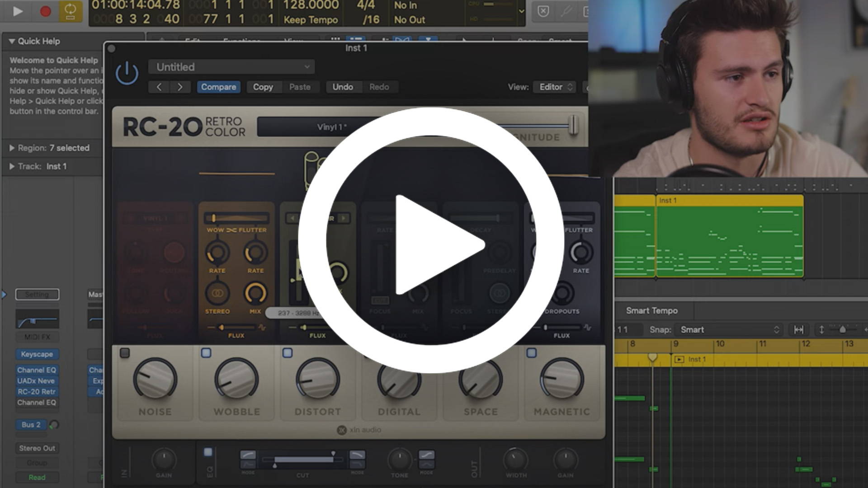Image resolution: width=868 pixels, height=488 pixels.
Task: Adjust the Wow-Flutter balance slider in Wobble
Action: [236, 218]
